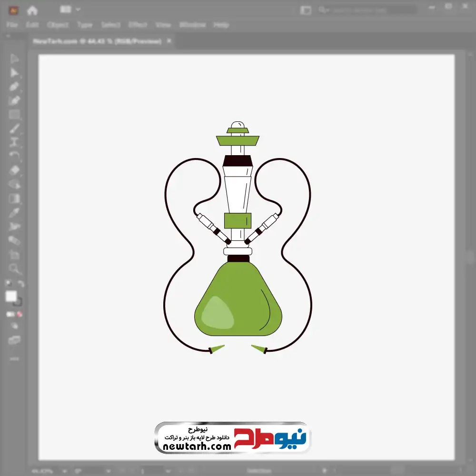This screenshot has width=476, height=476.
Task: Choose the Zoom magnifier tool
Action: pos(14,268)
